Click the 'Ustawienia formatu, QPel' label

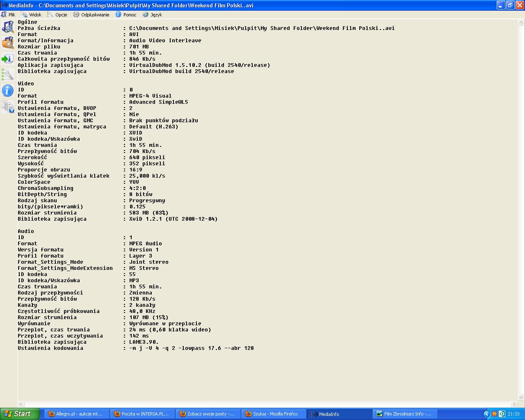coord(57,114)
